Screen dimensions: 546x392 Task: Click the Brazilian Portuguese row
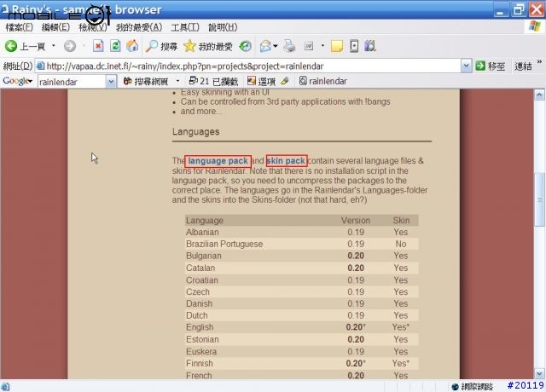[301, 244]
